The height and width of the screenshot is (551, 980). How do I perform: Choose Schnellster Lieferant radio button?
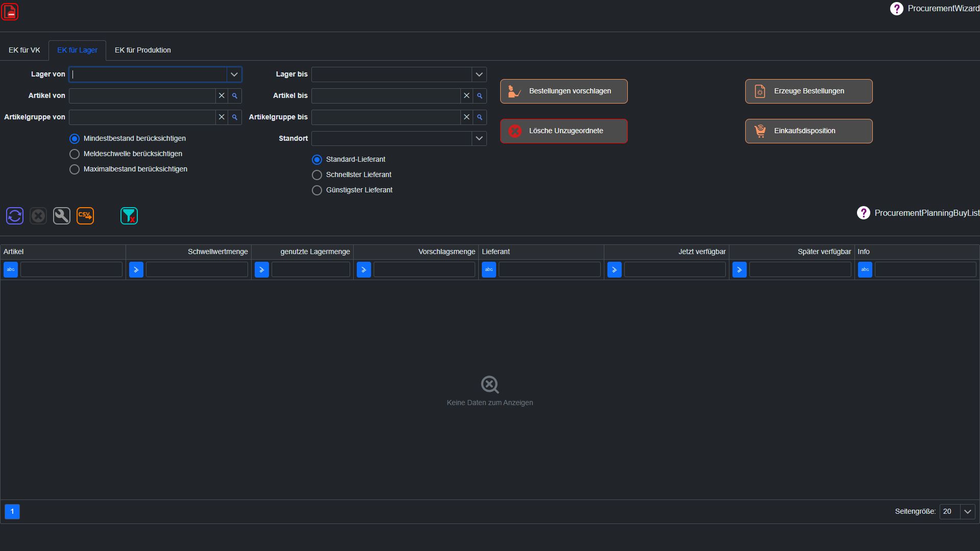[317, 175]
